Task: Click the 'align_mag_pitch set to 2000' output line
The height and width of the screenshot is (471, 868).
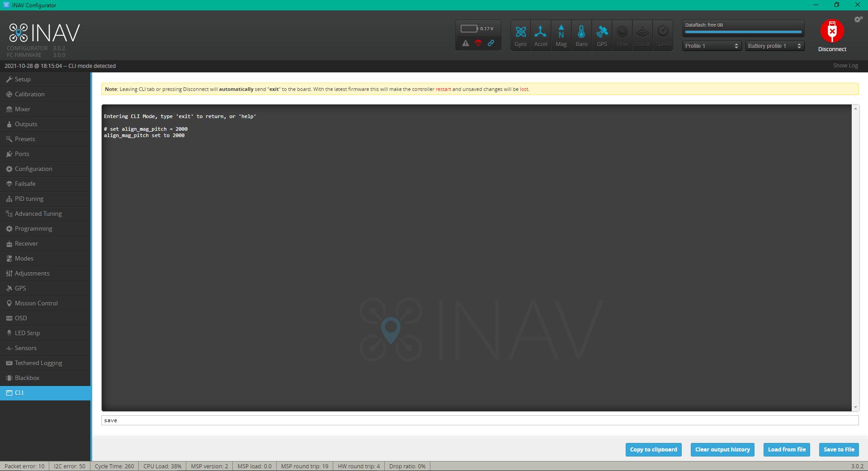Action: click(x=144, y=135)
